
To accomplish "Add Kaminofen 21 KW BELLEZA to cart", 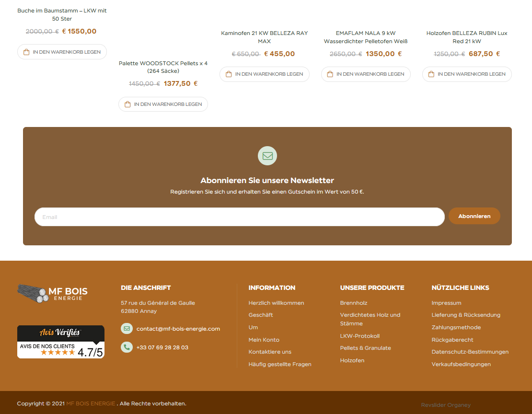I will point(264,74).
